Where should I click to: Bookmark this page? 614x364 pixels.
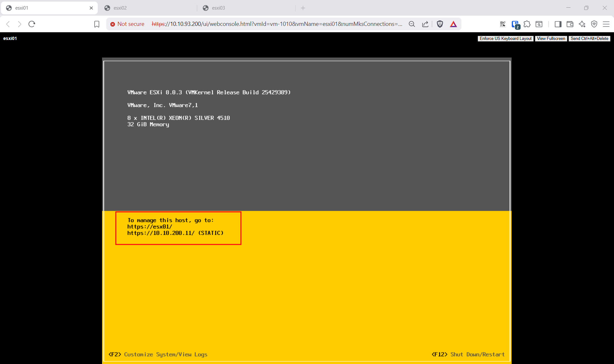pos(97,24)
